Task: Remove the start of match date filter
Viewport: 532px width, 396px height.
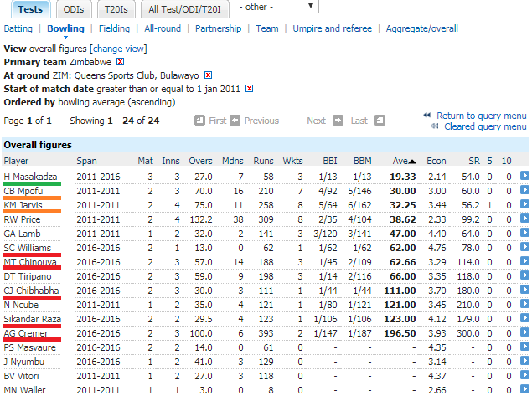Action: pos(248,89)
